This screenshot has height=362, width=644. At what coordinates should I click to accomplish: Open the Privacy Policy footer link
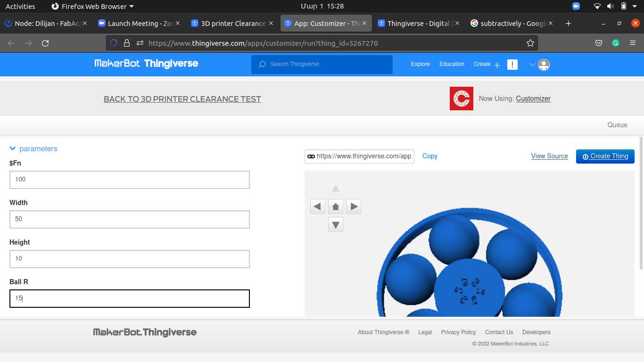(x=459, y=332)
